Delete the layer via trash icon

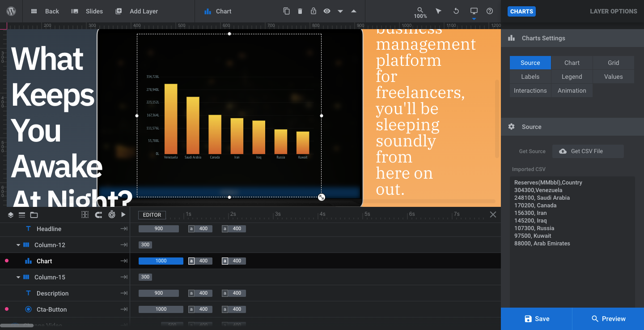pyautogui.click(x=300, y=11)
